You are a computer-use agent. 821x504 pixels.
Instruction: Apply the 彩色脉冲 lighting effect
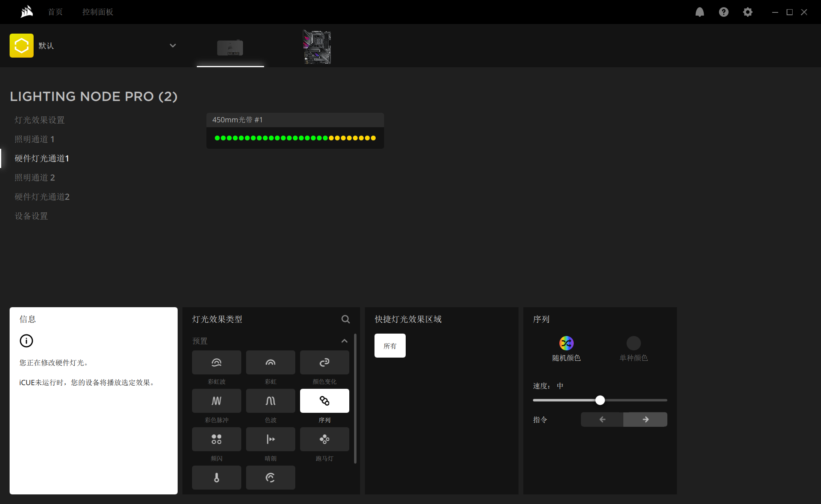(216, 400)
